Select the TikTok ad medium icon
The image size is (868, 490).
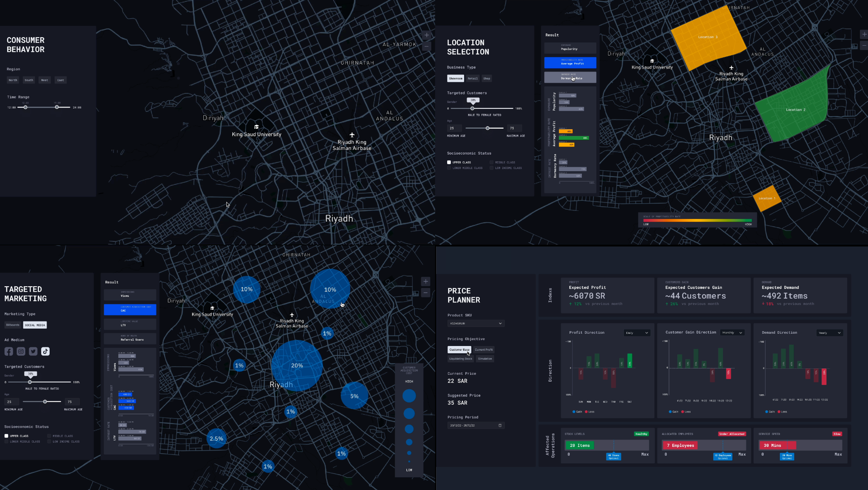[x=45, y=351]
